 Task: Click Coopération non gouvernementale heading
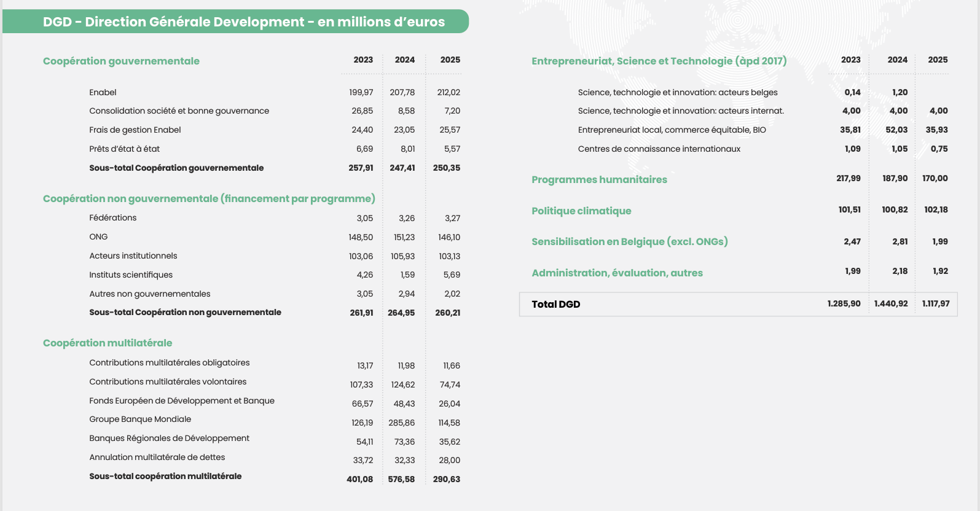(x=209, y=198)
